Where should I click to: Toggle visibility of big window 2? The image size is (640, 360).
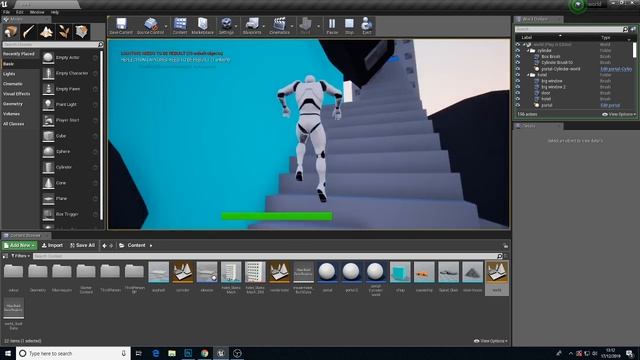[x=518, y=87]
